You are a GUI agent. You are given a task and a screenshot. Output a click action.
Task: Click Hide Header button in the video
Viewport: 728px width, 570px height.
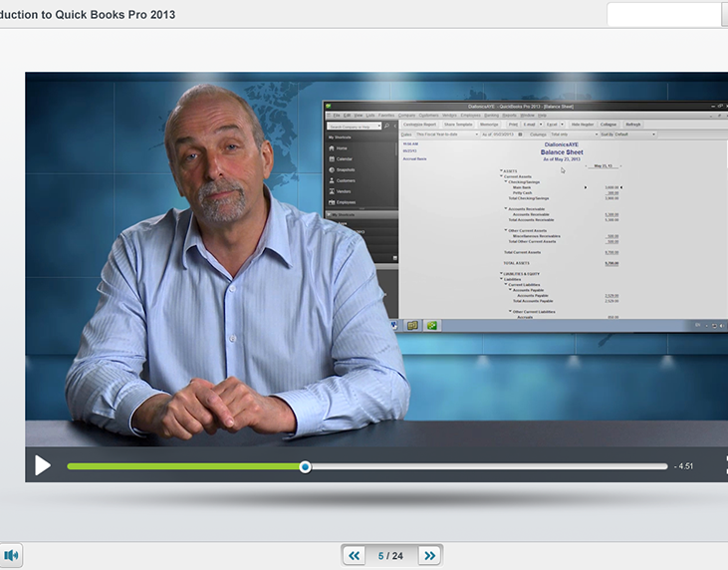click(x=583, y=125)
